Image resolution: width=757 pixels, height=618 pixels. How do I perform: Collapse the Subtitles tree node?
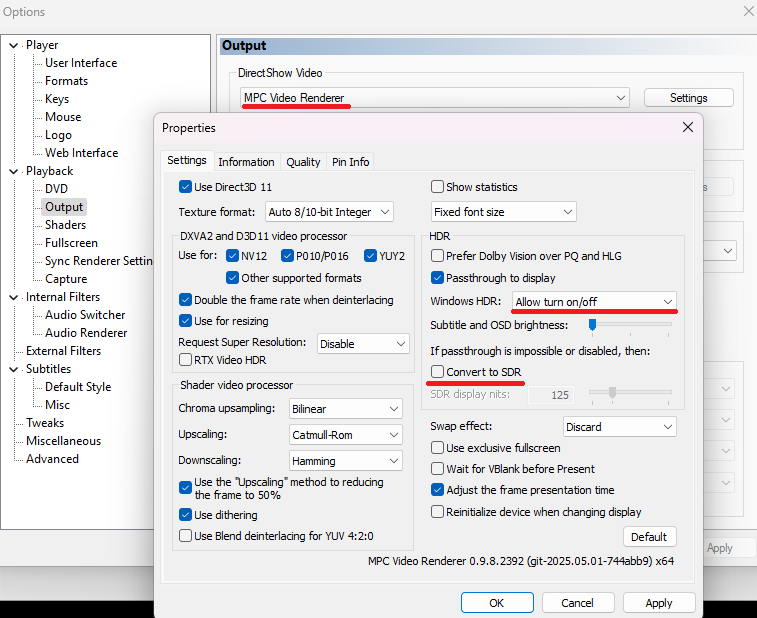pos(14,369)
